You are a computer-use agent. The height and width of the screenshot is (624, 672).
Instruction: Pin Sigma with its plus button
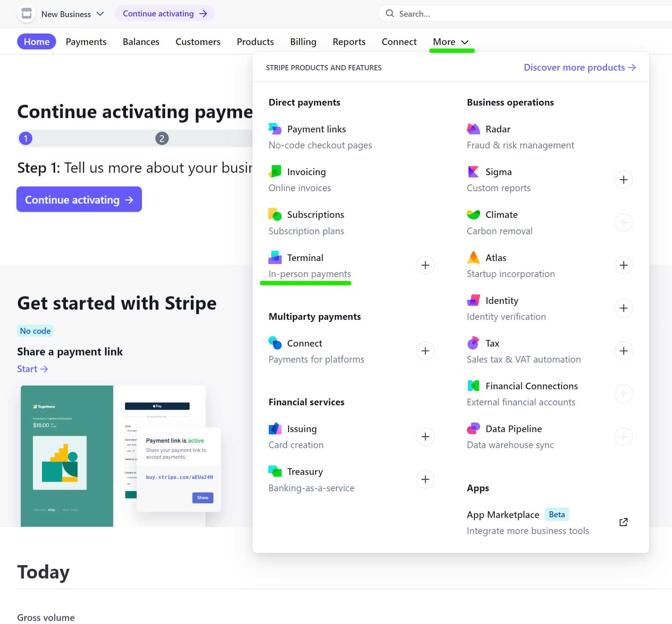[624, 180]
